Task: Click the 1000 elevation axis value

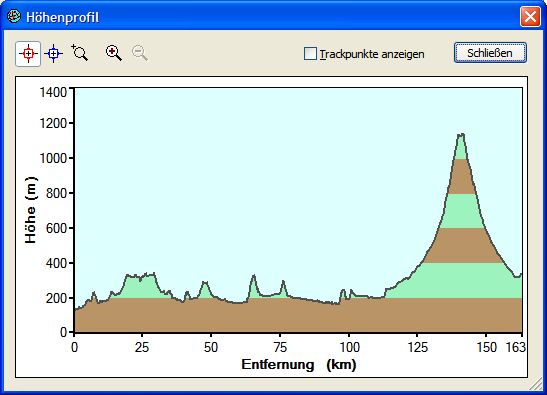Action: (53, 158)
